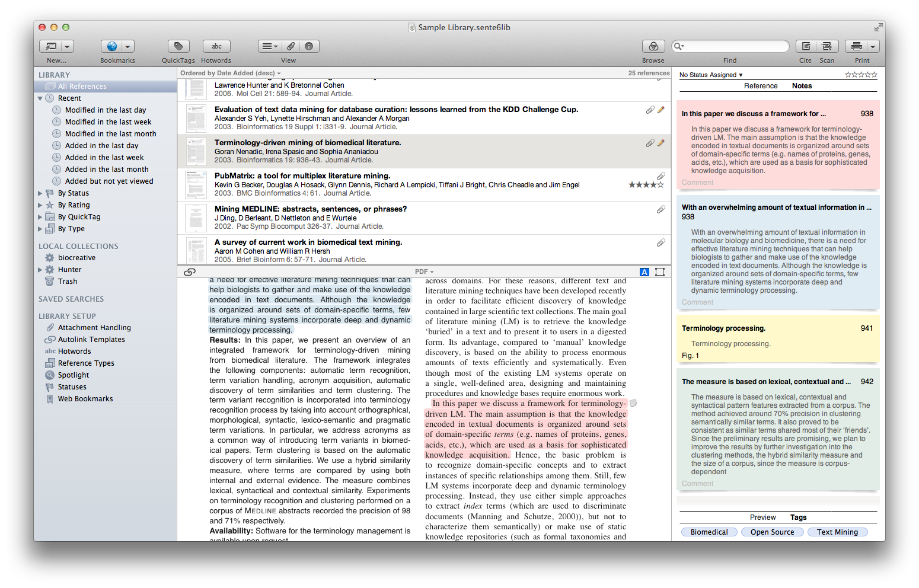
Task: Expand the By Status disclosure triangle
Action: [x=40, y=193]
